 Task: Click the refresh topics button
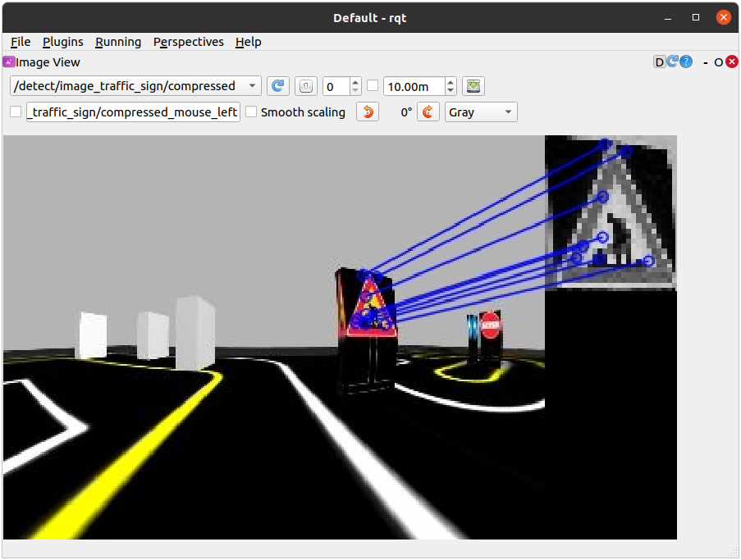tap(278, 86)
